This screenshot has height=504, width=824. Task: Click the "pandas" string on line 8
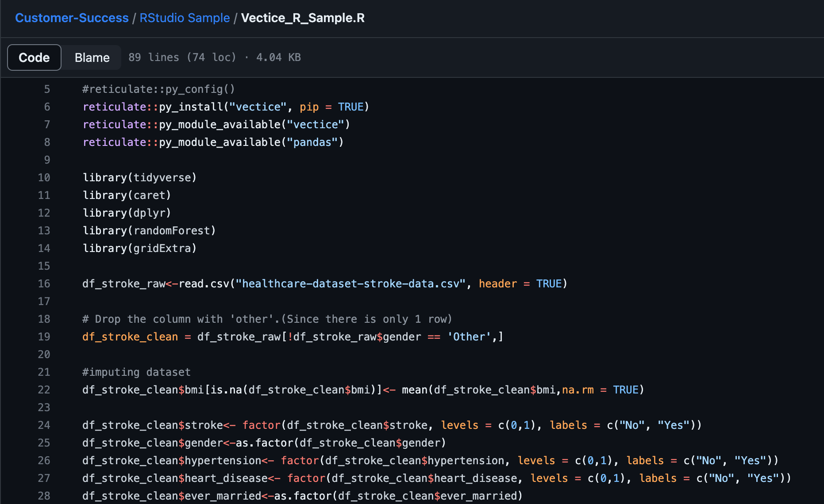point(312,142)
